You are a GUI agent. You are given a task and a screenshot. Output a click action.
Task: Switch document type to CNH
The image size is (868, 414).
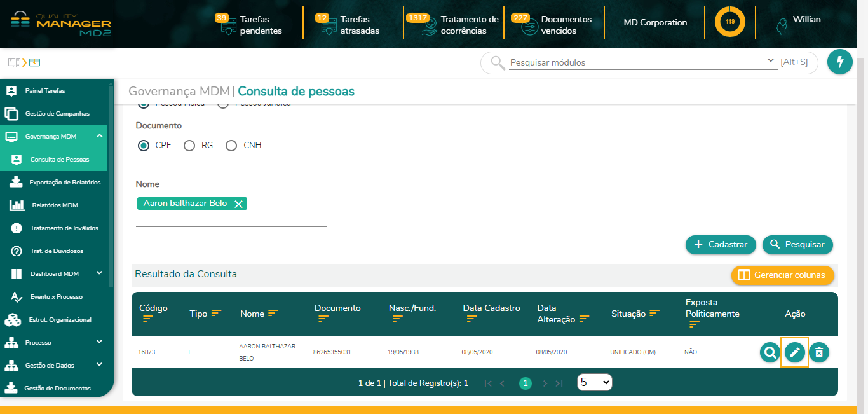coord(231,145)
